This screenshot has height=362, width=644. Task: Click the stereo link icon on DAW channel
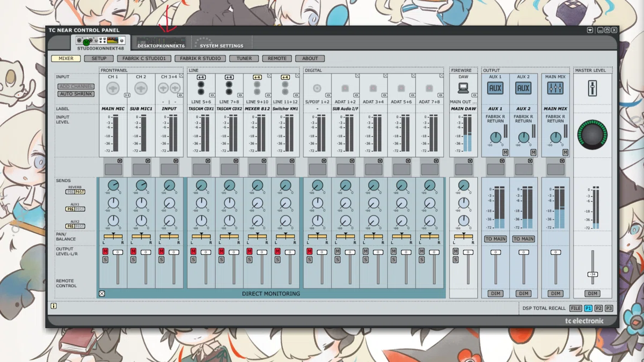(x=475, y=95)
